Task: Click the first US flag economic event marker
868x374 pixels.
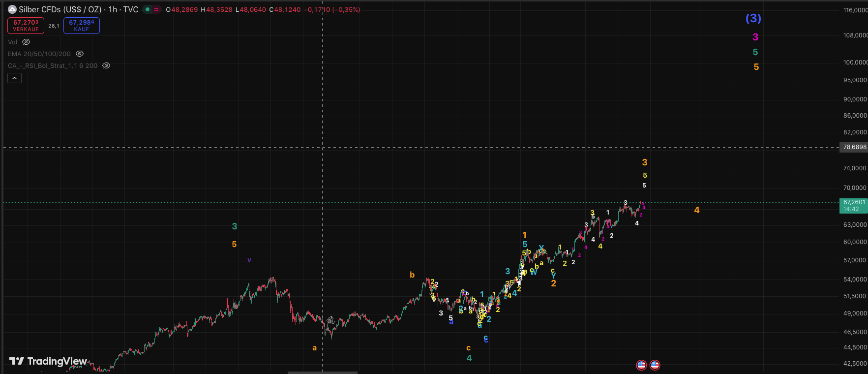Action: pos(641,365)
